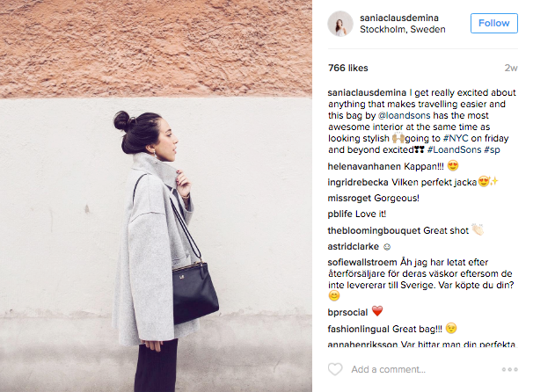
Task: Open the @loandsons mention in the caption
Action: 405,115
